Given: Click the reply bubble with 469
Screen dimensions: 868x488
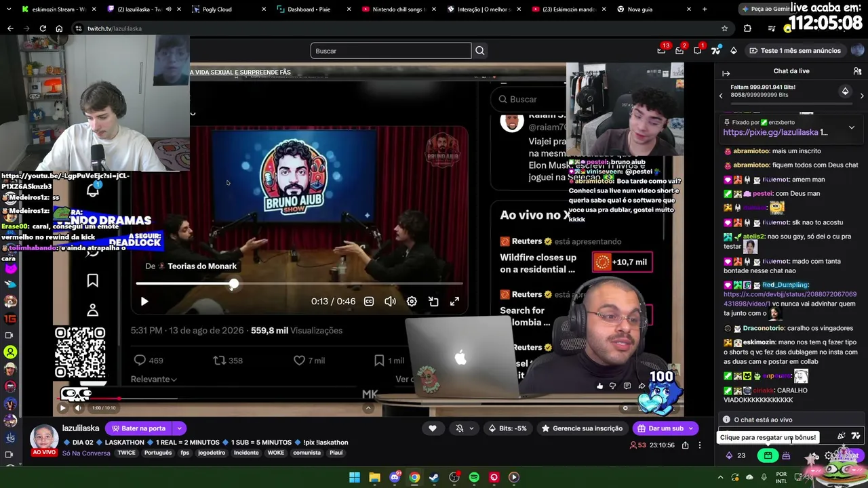Looking at the screenshot, I should point(140,361).
